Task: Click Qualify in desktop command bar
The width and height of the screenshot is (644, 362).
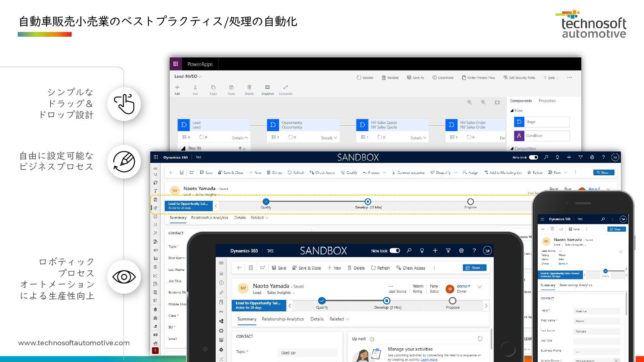Action: (349, 173)
